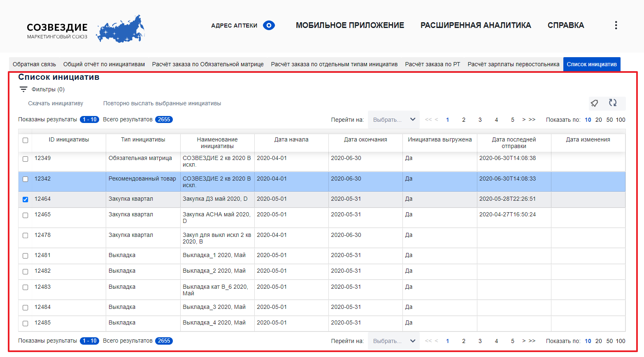
Task: Check the box for initiative 12482
Action: (25, 271)
